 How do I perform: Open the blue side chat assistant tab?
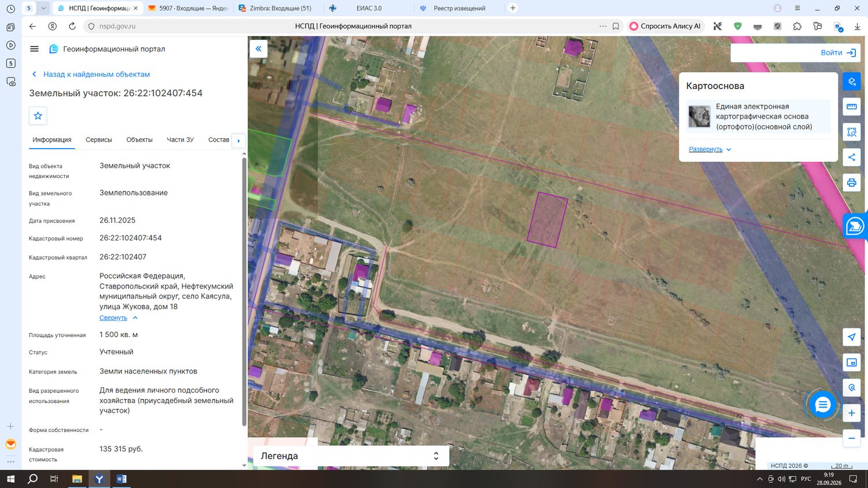855,226
